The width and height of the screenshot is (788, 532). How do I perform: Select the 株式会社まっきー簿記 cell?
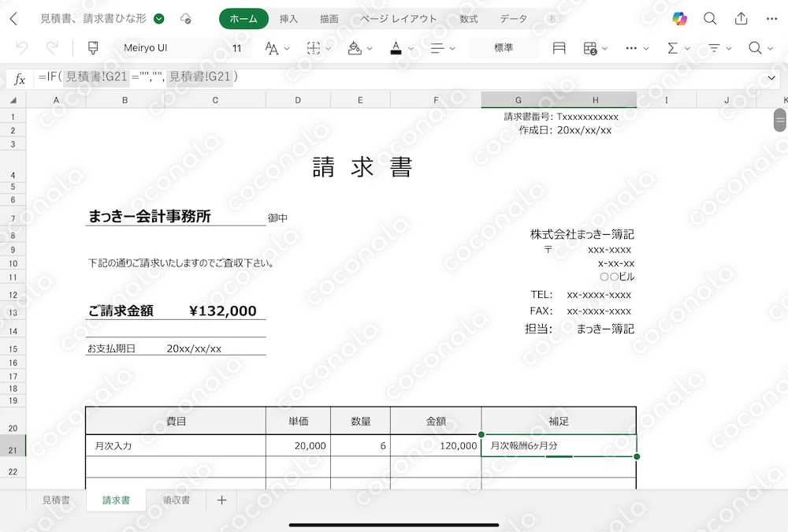(x=582, y=234)
